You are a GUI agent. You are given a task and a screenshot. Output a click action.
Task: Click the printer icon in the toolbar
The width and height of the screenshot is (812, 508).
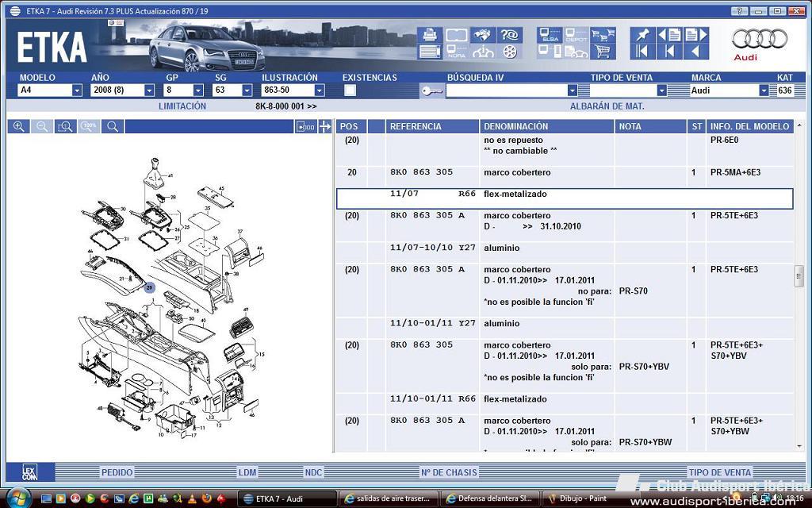click(430, 35)
